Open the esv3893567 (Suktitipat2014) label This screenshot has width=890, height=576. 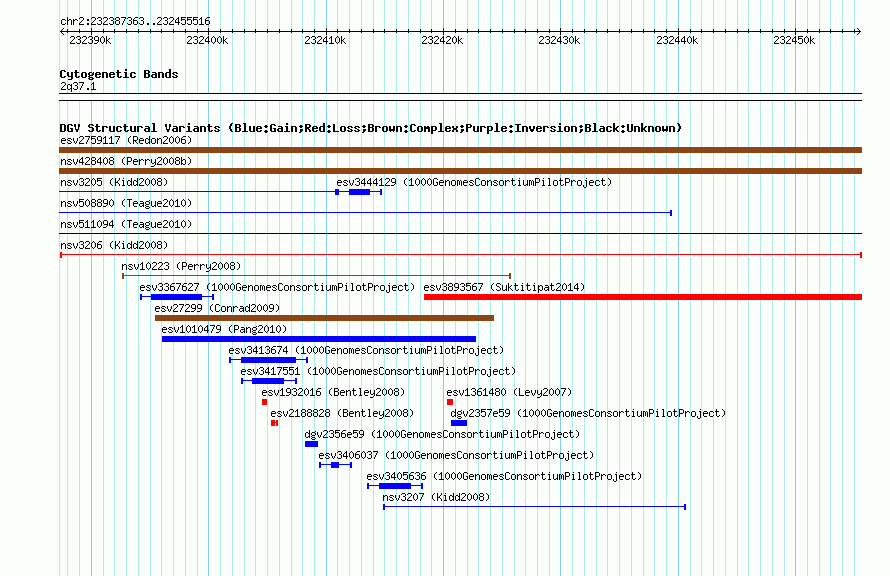504,287
